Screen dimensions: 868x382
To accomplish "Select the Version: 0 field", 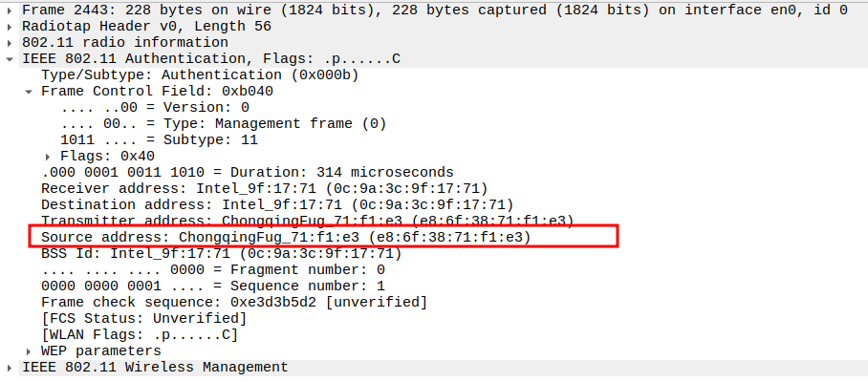I will point(153,108).
